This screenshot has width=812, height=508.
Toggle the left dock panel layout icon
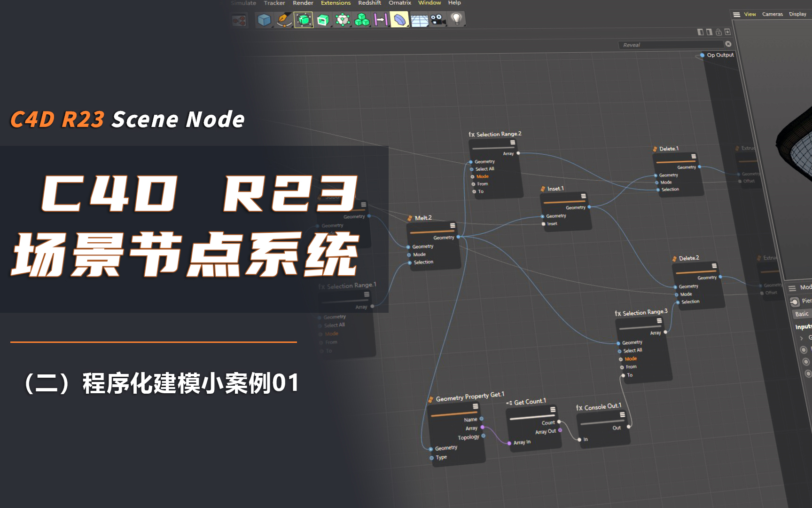[701, 32]
